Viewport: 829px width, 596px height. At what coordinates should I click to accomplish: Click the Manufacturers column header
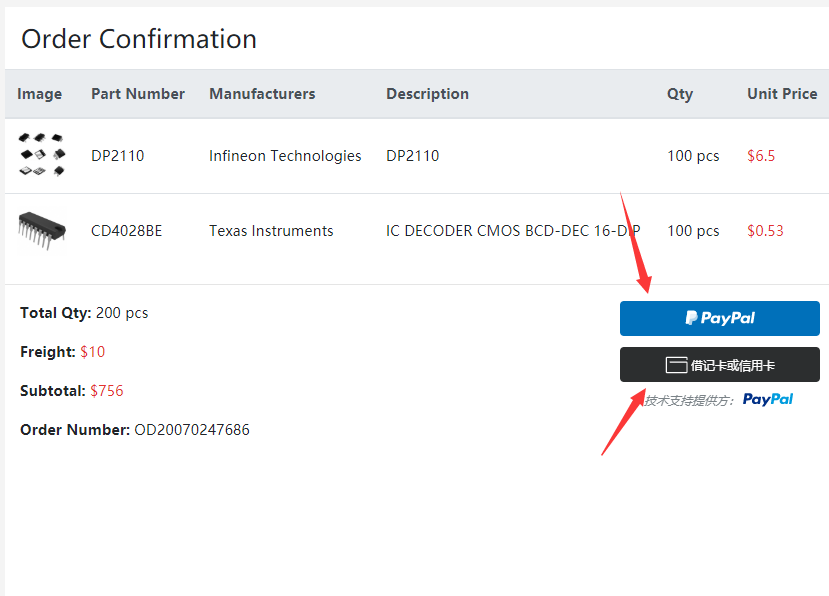pos(262,94)
